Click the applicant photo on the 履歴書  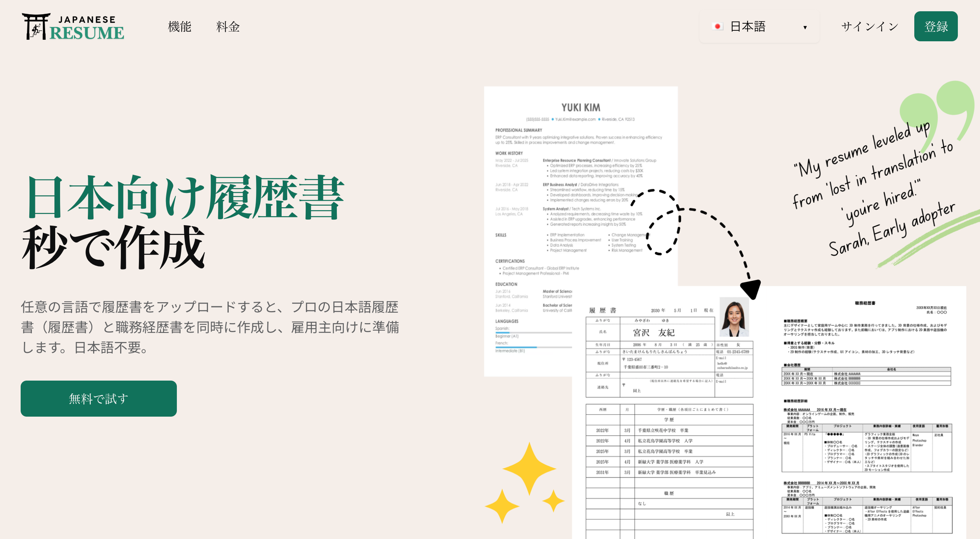pyautogui.click(x=734, y=317)
